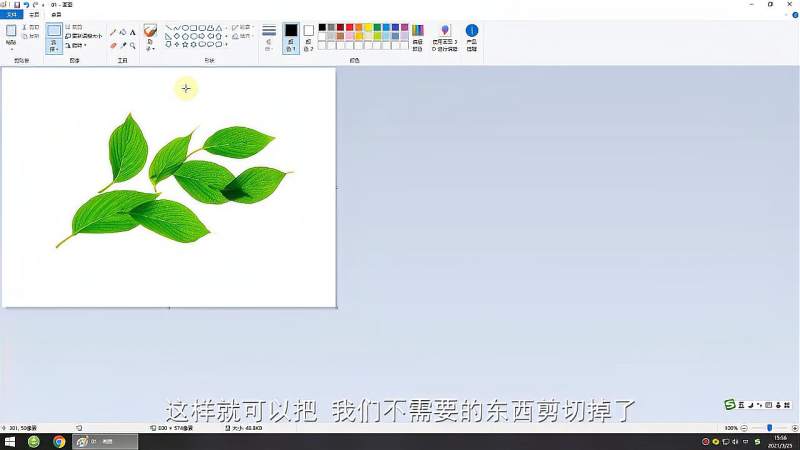Open the shape Outline dropdown
800x450 pixels.
(243, 27)
